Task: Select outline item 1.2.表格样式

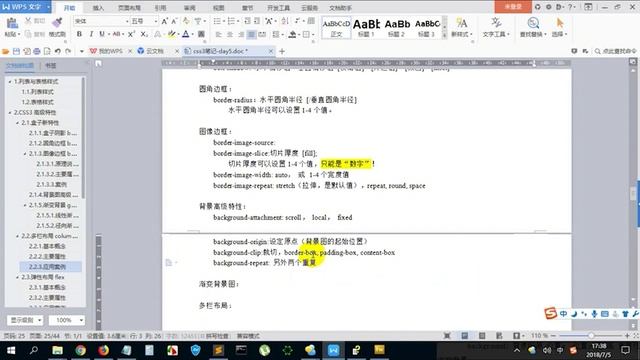Action: 38,102
